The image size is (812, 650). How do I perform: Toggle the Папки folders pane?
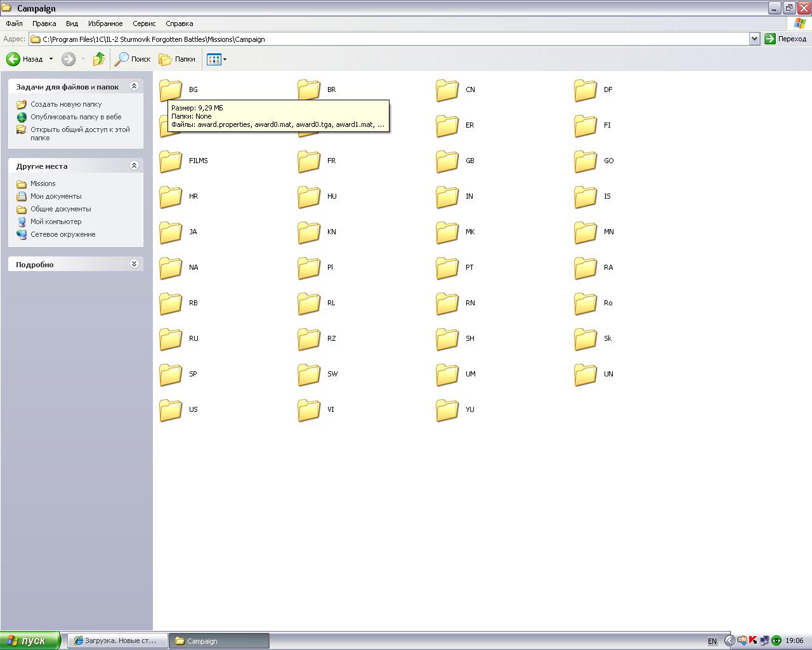(x=177, y=59)
